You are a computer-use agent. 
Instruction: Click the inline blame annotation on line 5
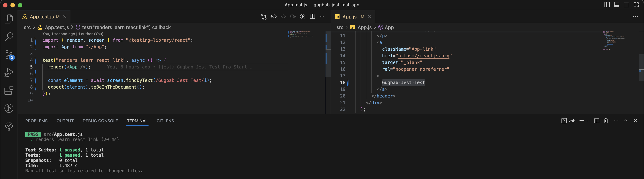[x=179, y=67]
